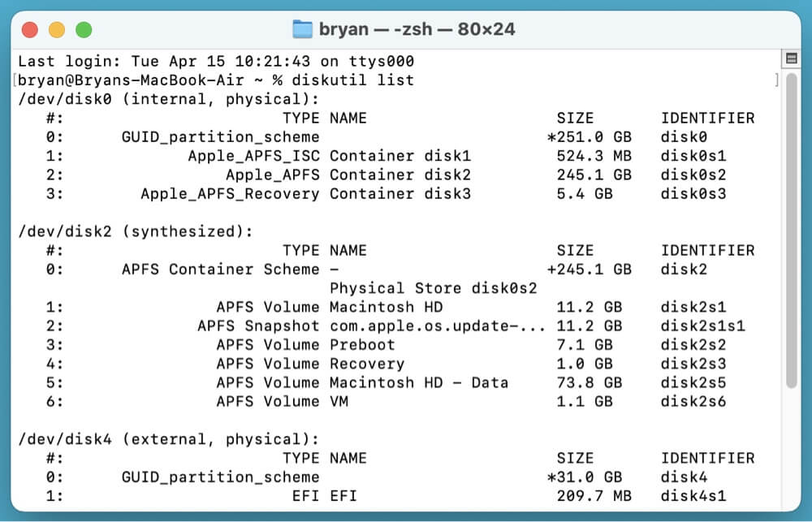Screen dimensions: 812x522
Task: Click the folder proxy icon in title bar
Action: (302, 27)
